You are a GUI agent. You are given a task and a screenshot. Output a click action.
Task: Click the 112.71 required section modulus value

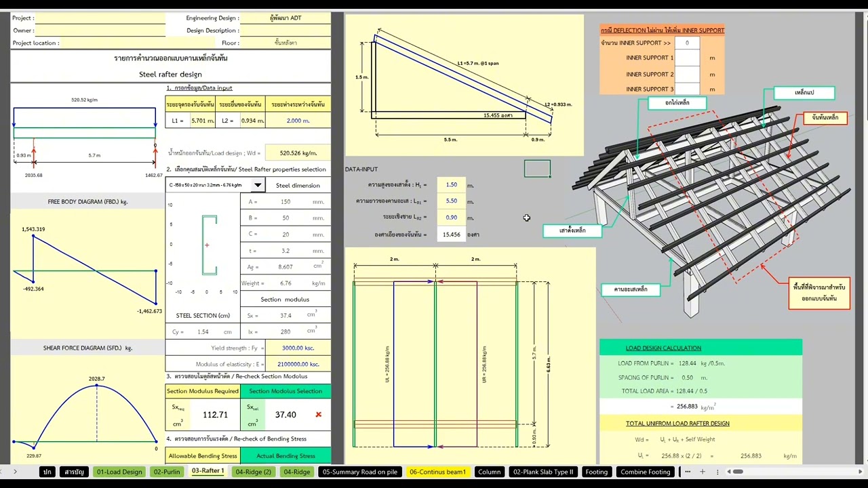click(x=215, y=415)
